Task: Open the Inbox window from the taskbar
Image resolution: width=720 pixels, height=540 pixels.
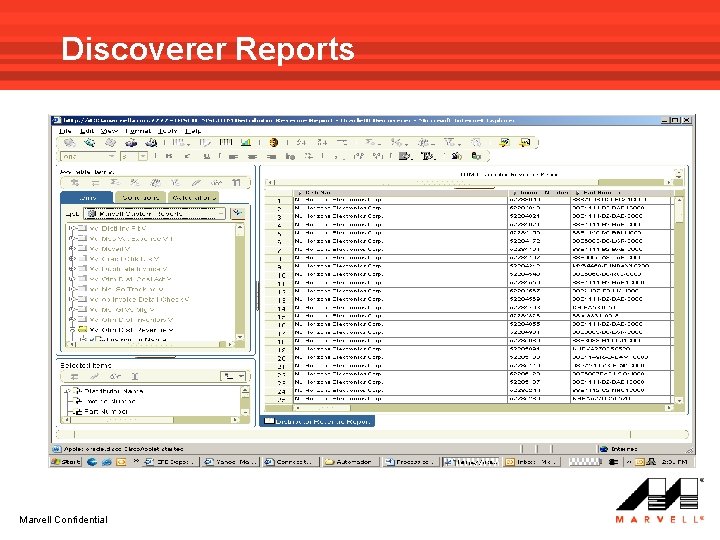Action: coord(532,461)
